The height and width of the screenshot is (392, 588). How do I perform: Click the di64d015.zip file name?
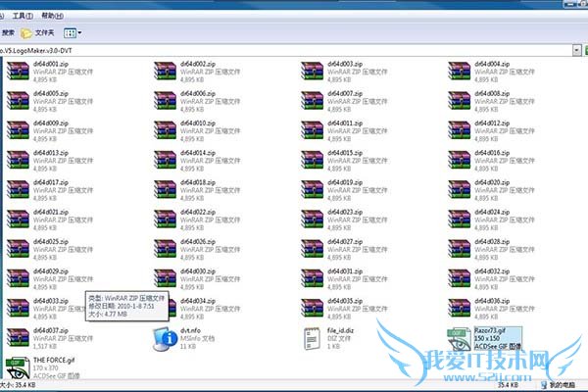345,153
